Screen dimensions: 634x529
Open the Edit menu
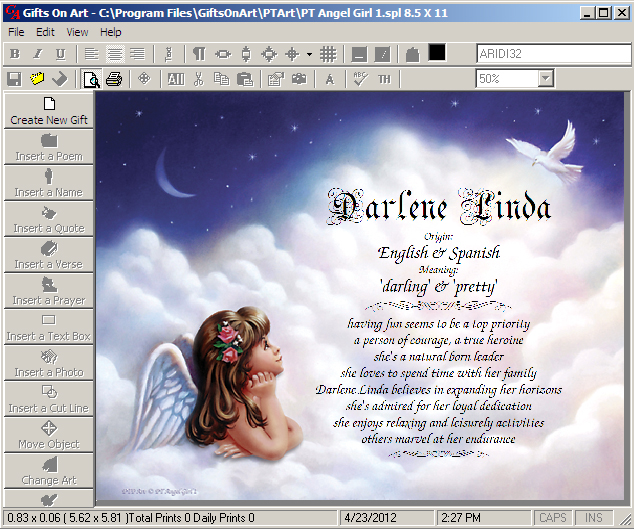(x=45, y=32)
